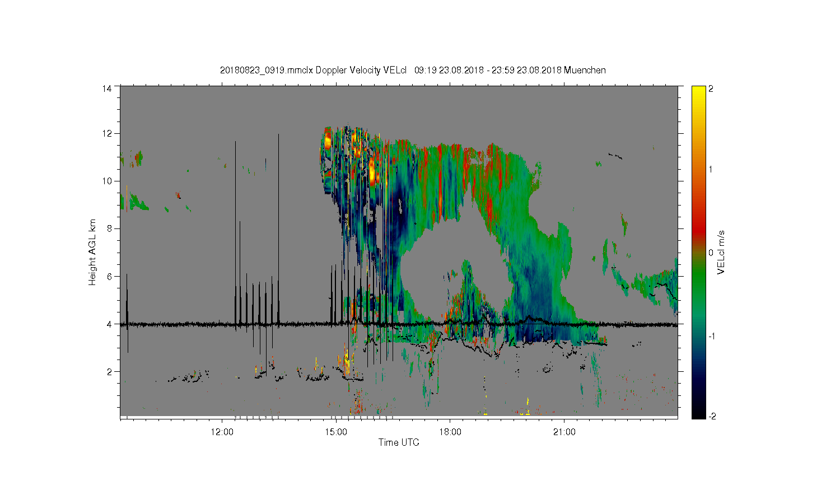Click the 21:00 time axis label
The height and width of the screenshot is (504, 840).
click(564, 432)
